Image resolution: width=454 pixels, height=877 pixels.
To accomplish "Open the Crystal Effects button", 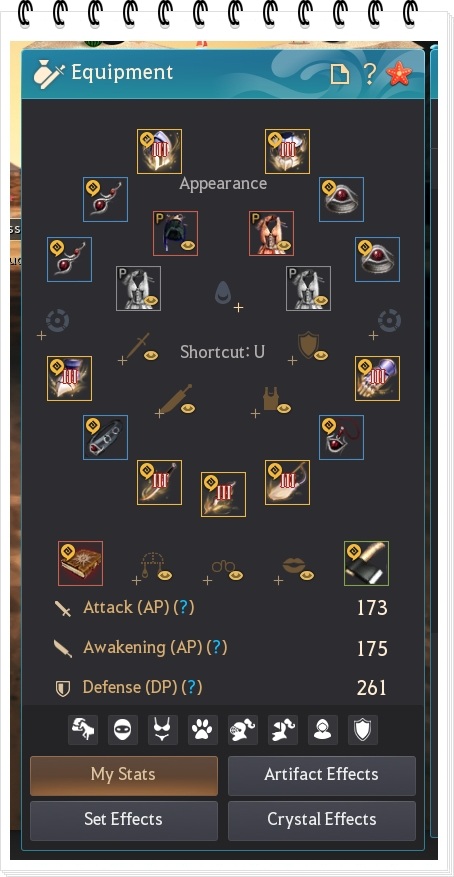I will point(321,820).
